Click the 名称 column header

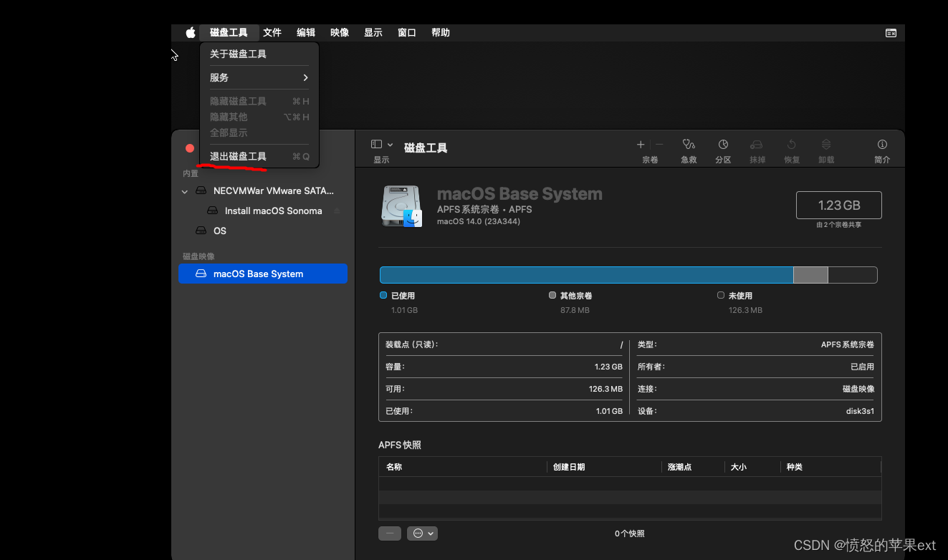pyautogui.click(x=463, y=467)
